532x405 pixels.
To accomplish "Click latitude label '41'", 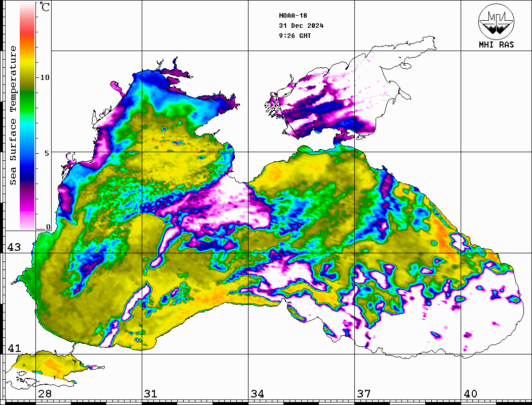I will [x=14, y=348].
